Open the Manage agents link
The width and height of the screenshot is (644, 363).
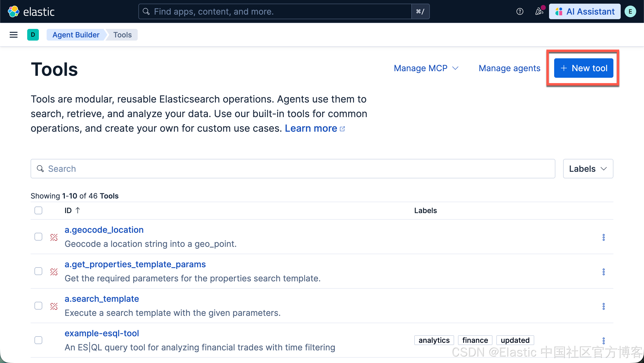[509, 68]
